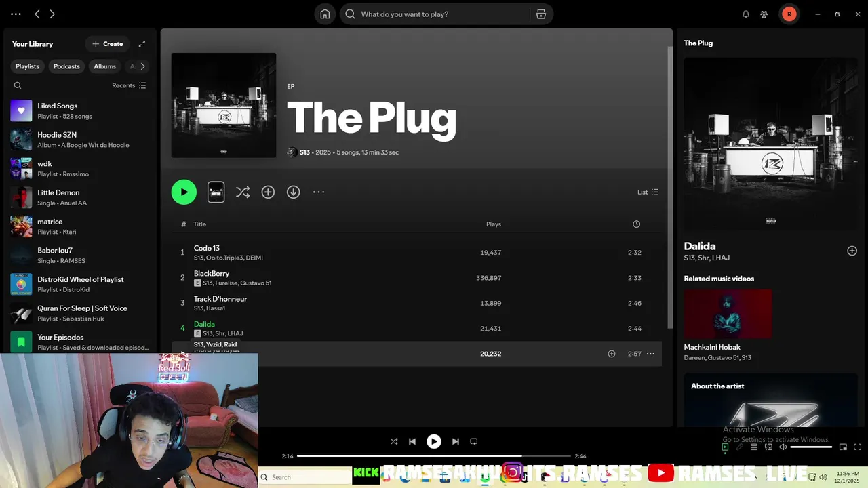Open Liked Songs playlist

pyautogui.click(x=80, y=110)
